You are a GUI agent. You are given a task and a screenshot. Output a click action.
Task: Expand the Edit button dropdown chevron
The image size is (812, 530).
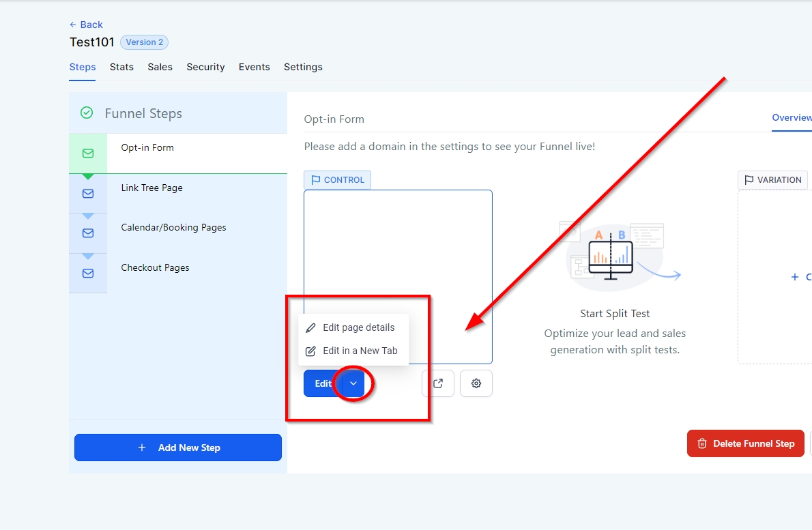click(353, 383)
